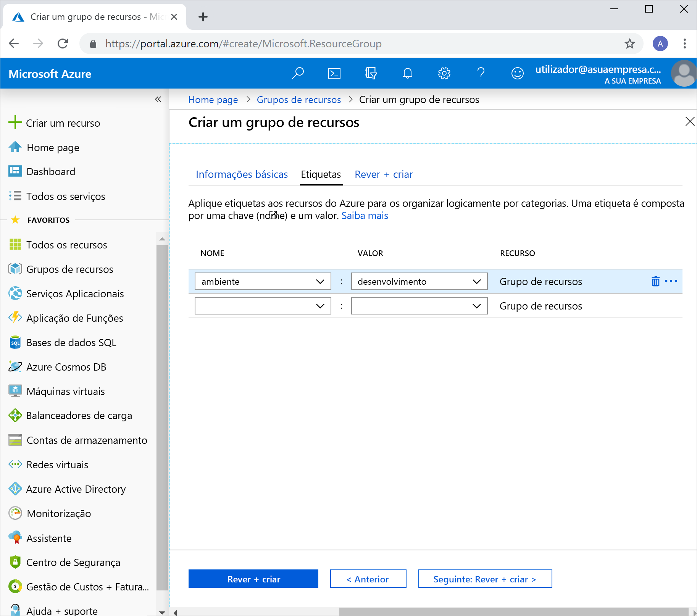697x616 pixels.
Task: Click the Azure Active Directory icon
Action: (x=15, y=489)
